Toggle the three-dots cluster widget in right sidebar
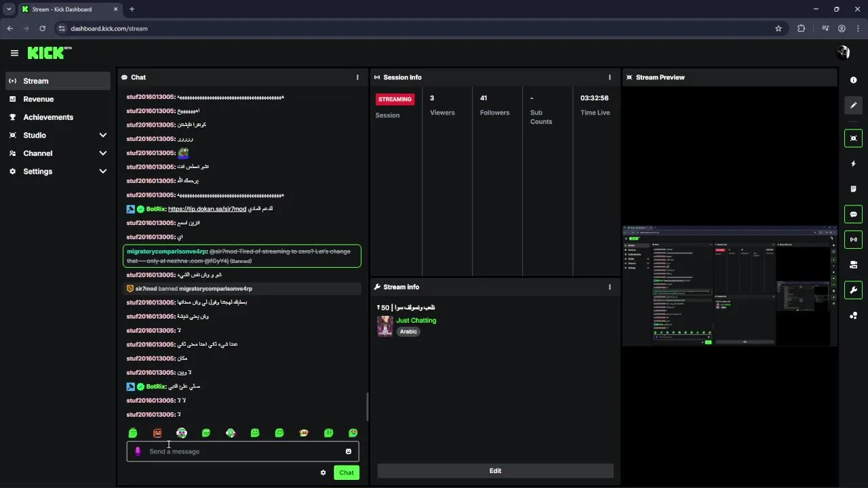This screenshot has width=868, height=488. [x=853, y=315]
